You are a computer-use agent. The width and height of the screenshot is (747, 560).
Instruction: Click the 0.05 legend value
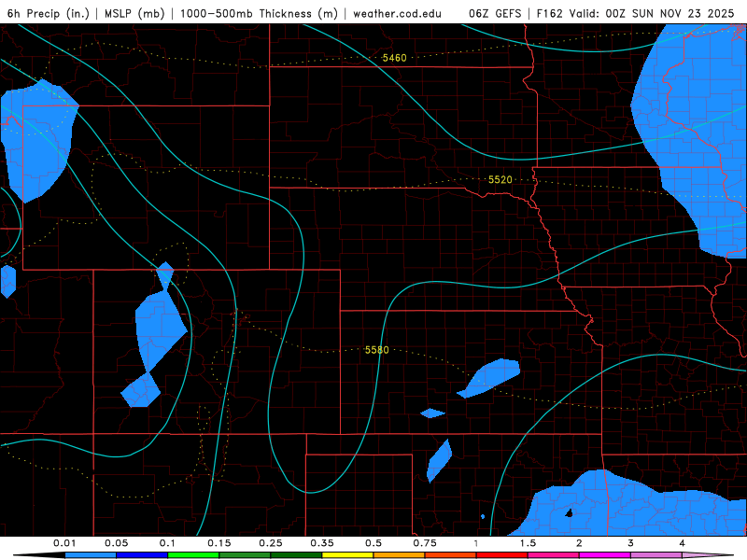116,543
